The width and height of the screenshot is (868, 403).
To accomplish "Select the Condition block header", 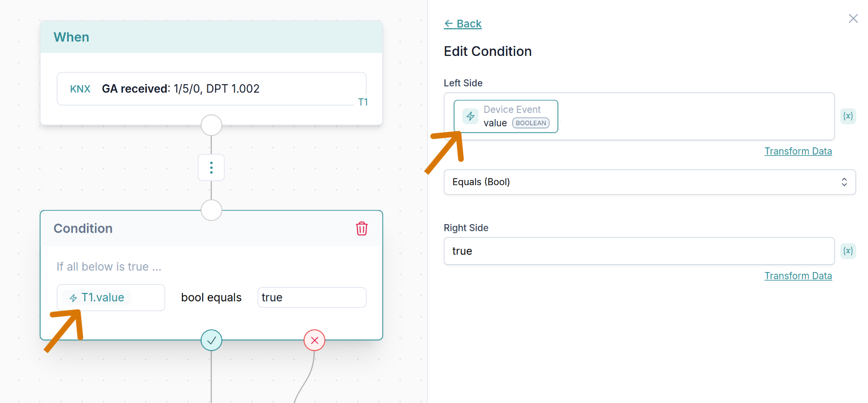I will [169, 229].
